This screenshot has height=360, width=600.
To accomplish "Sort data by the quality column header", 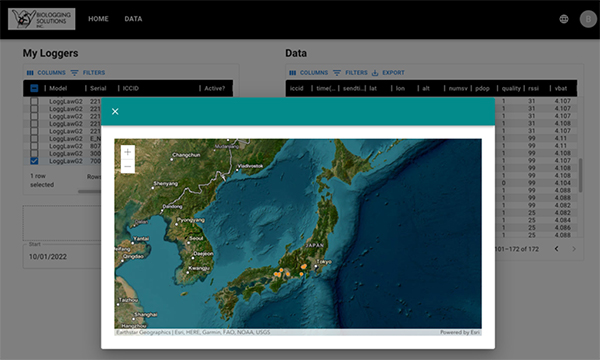I will (x=511, y=88).
